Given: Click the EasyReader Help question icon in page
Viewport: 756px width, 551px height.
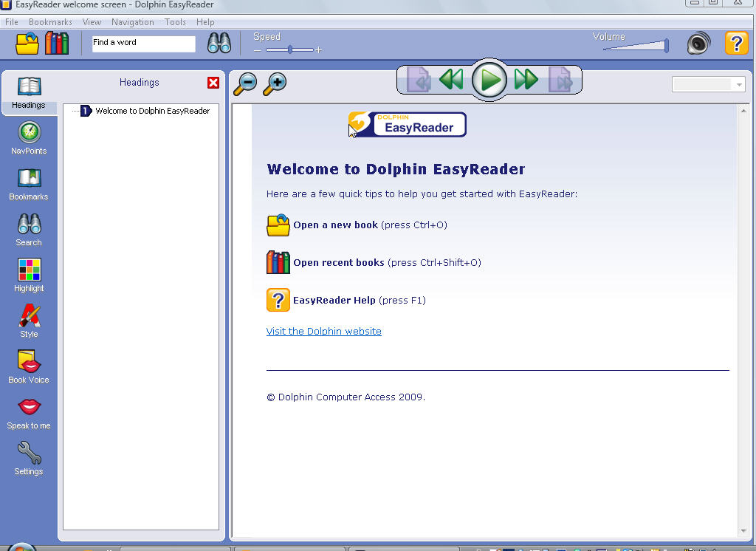Looking at the screenshot, I should click(x=278, y=300).
